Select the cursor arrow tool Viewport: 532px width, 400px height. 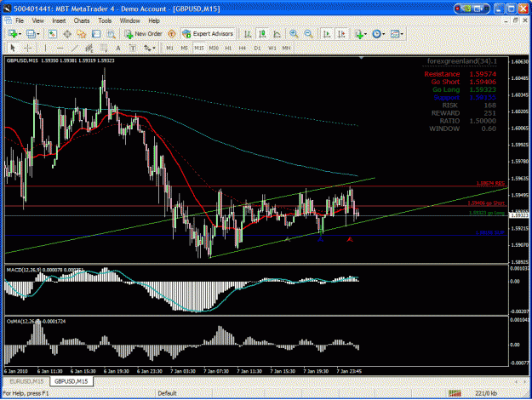(13, 49)
